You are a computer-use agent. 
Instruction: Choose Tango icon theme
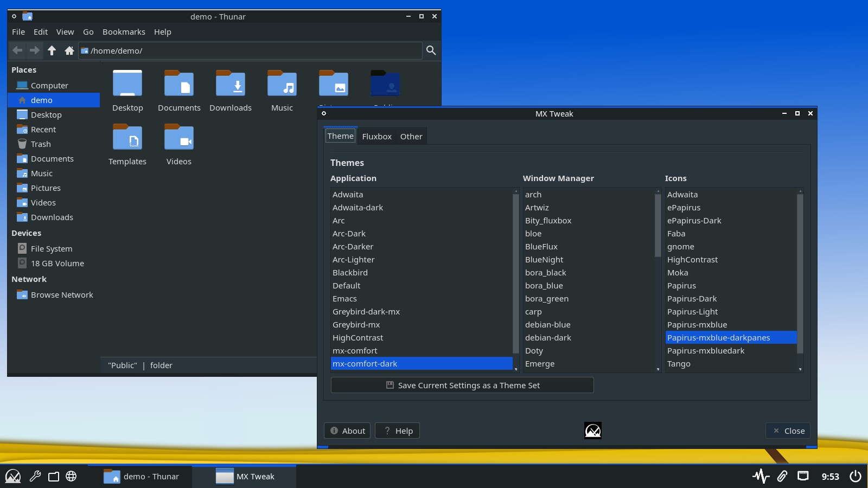731,364
